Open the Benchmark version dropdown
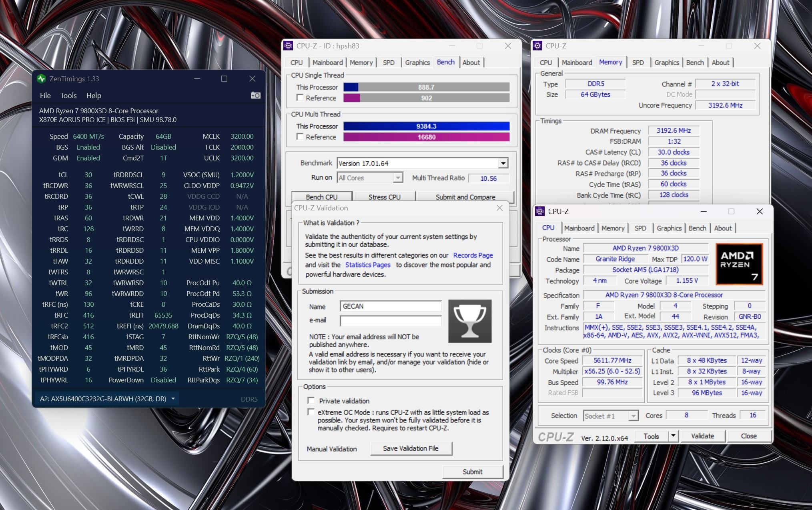812x510 pixels. [503, 163]
